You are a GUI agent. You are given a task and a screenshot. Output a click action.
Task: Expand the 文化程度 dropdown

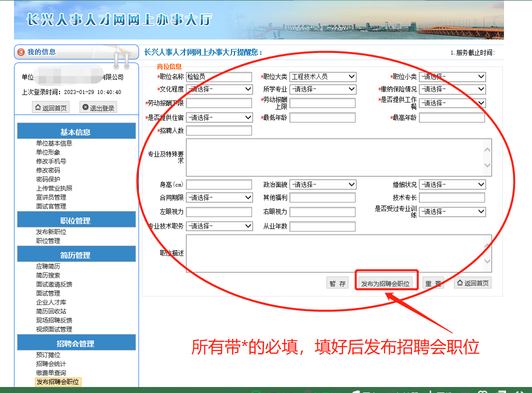pos(219,89)
